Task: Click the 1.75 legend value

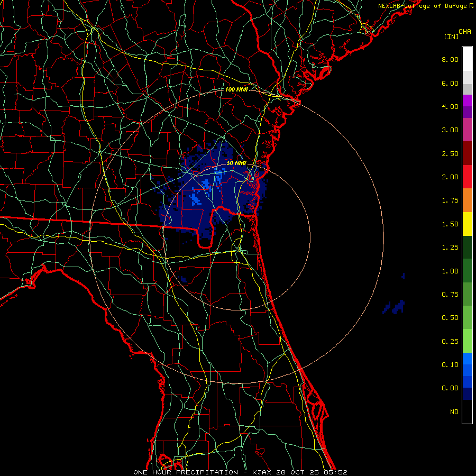Action: 450,200
